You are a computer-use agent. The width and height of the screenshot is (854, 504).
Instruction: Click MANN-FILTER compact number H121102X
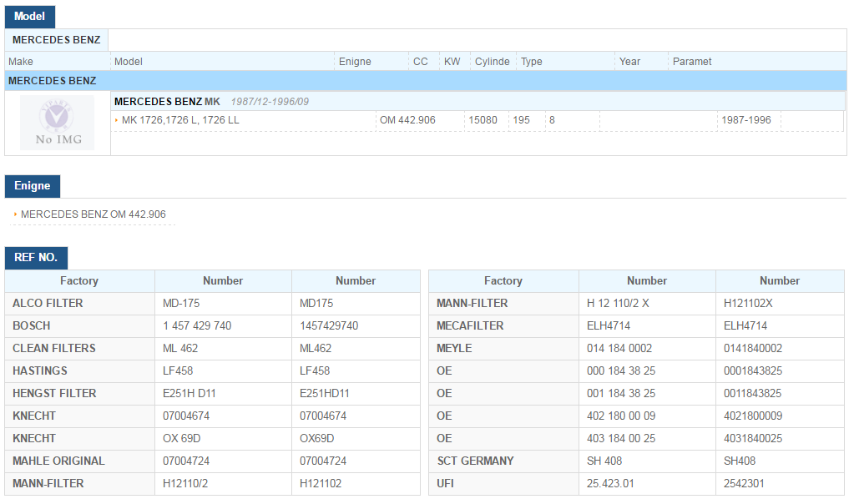click(x=748, y=304)
